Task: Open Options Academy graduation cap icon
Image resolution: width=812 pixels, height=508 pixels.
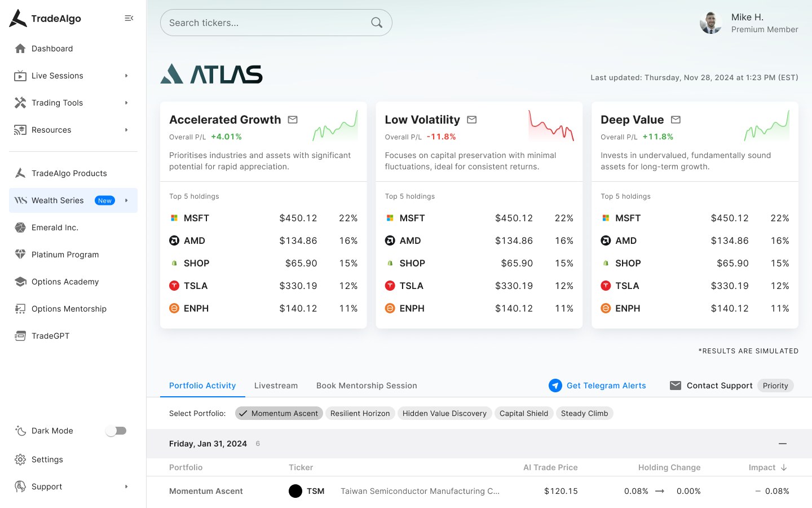Action: coord(20,282)
